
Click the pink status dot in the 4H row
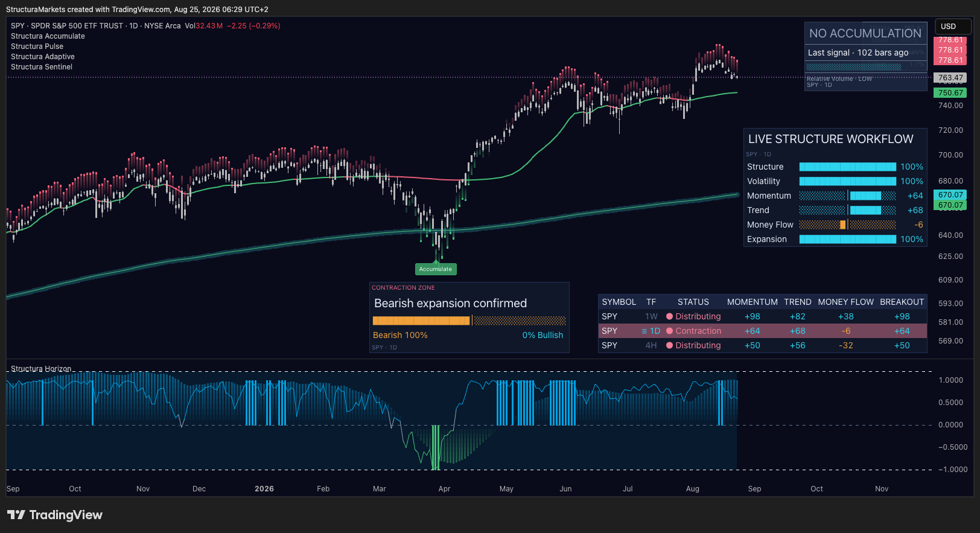tap(669, 345)
